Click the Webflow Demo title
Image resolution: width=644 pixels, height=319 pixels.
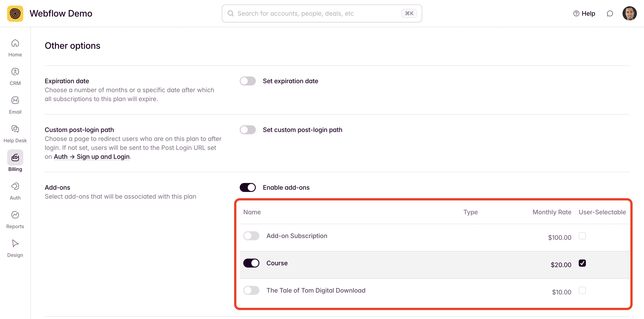61,13
